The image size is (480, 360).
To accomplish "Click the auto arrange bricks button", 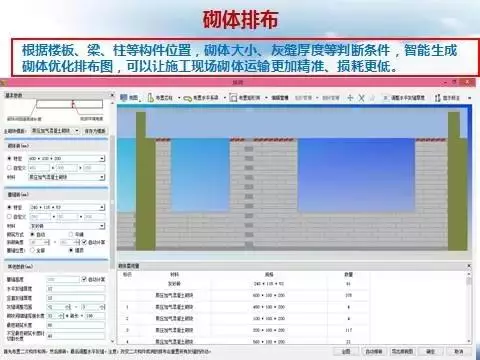I will (374, 351).
